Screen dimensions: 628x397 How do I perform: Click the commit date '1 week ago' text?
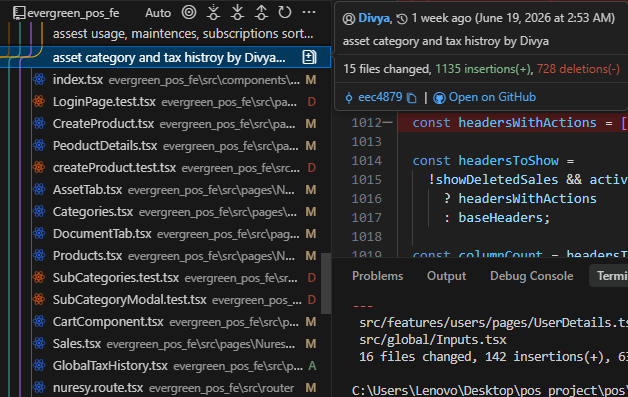point(441,18)
